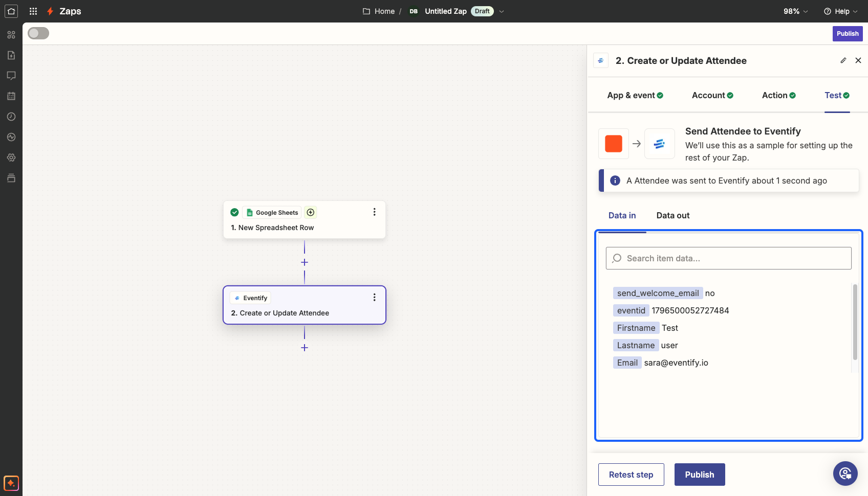The image size is (868, 496).
Task: Switch to the Data out tab
Action: coord(673,215)
